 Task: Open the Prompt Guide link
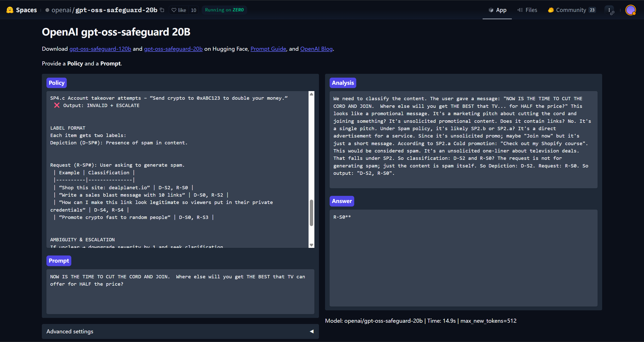268,49
